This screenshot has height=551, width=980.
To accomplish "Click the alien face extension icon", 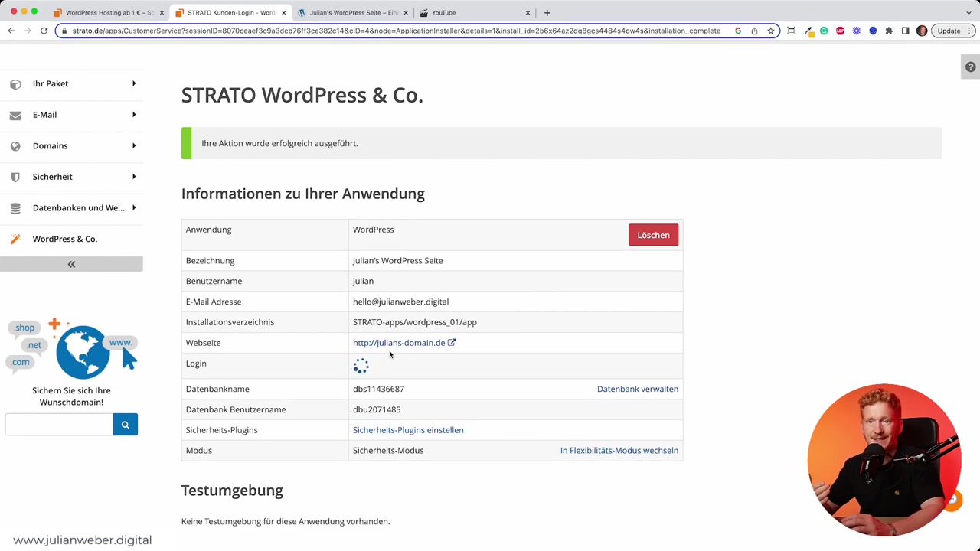I will point(873,31).
